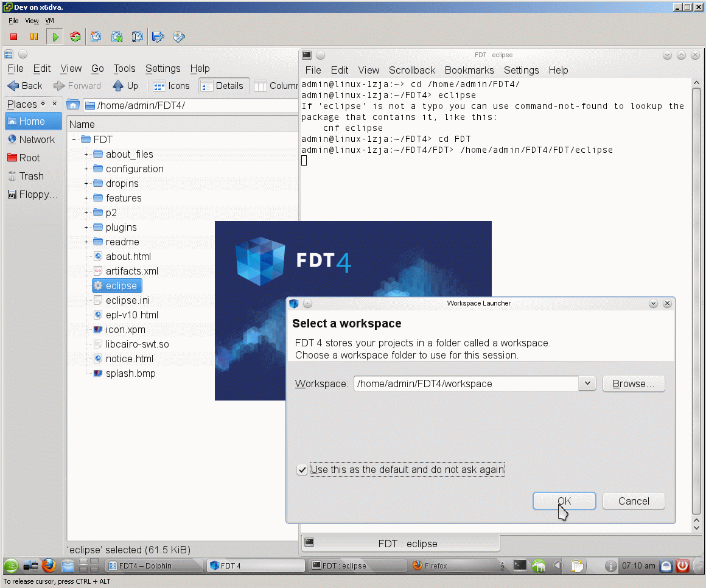Select the eclipse file in Dolphin
The height and width of the screenshot is (588, 706).
tap(117, 286)
